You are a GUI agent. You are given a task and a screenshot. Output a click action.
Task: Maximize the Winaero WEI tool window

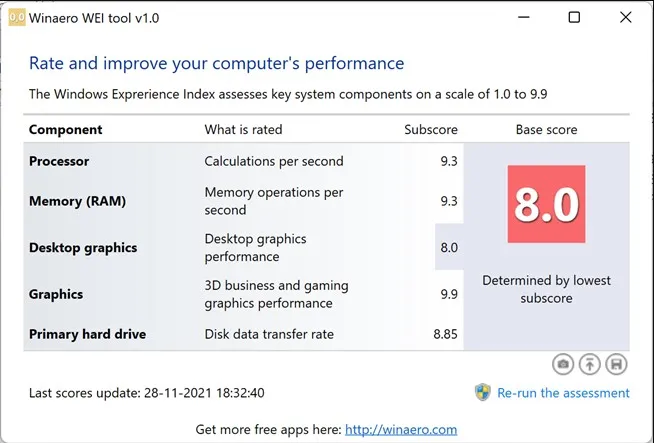[574, 18]
